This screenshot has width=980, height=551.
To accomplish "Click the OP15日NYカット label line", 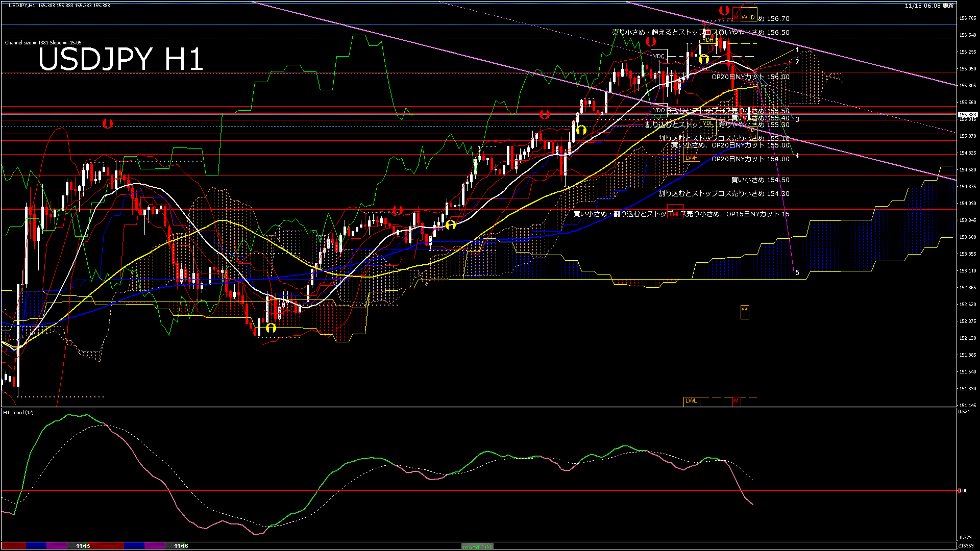I will 681,214.
